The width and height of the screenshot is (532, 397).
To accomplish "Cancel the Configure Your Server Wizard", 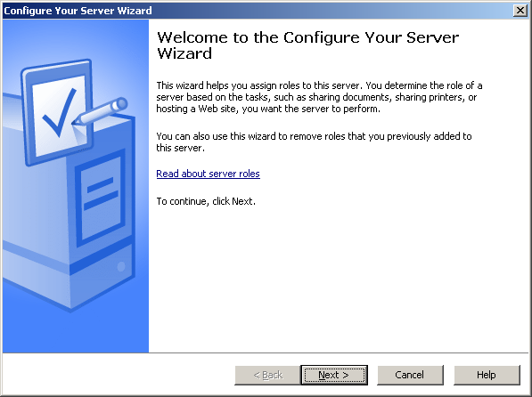I will click(410, 375).
